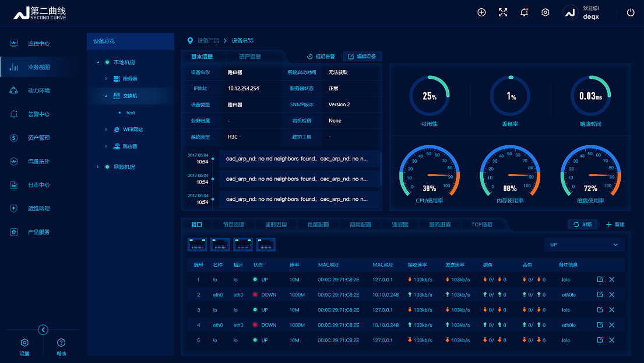Select 告警中心 in left sidebar

click(x=38, y=114)
